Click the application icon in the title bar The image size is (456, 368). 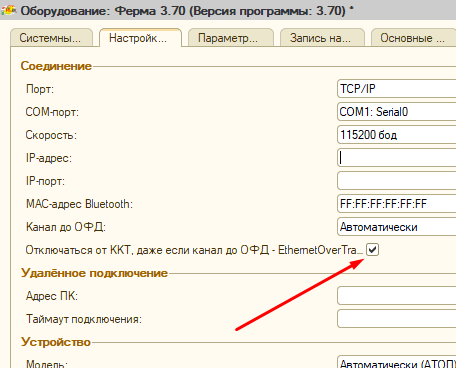click(x=9, y=10)
